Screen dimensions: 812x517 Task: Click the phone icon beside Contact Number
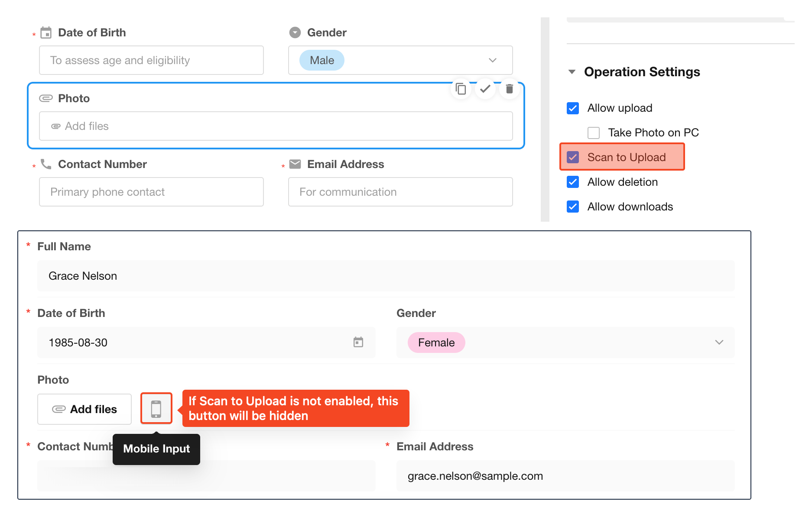(x=46, y=164)
